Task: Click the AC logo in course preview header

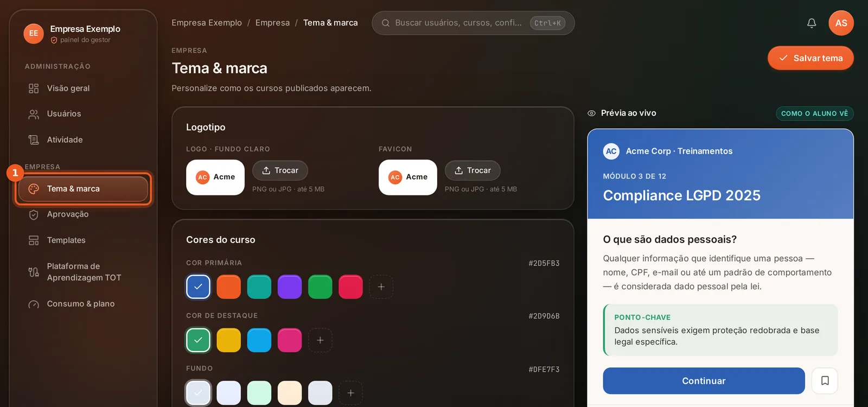Action: (x=611, y=151)
